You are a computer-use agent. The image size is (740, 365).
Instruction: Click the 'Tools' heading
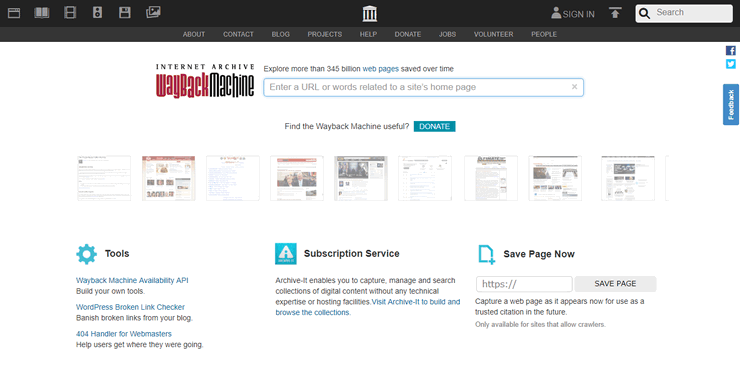point(117,254)
